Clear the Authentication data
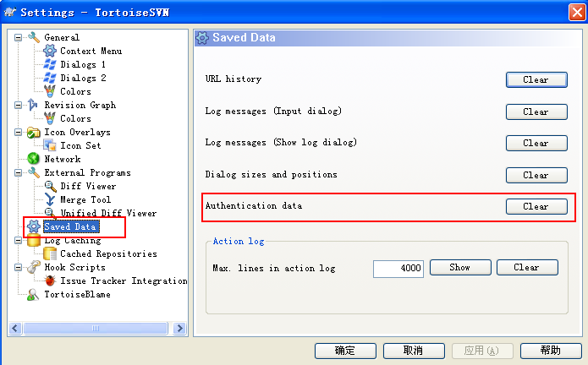The image size is (588, 365). pyautogui.click(x=536, y=206)
